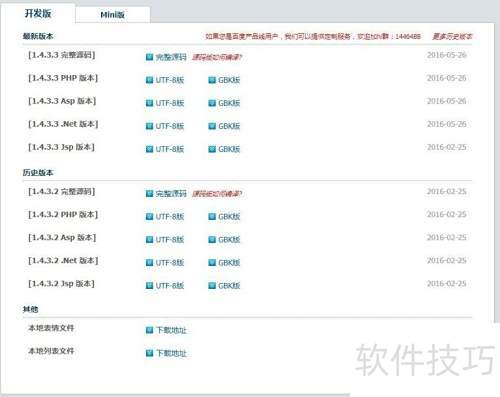Download UTF-8版 of 1.4.3.2 Asp
This screenshot has width=500, height=397.
pyautogui.click(x=170, y=240)
